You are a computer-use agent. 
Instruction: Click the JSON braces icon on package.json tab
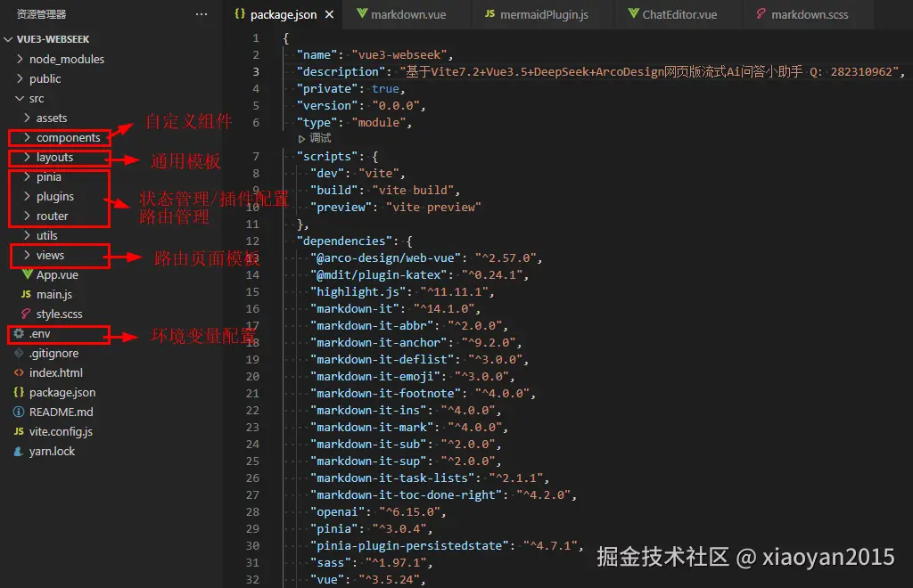[239, 14]
